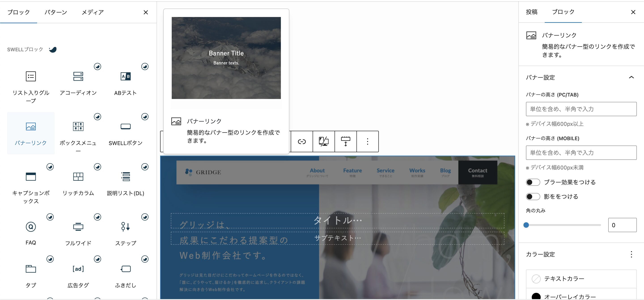Click the height adjust toolbar icon
The image size is (644, 300).
pyautogui.click(x=345, y=142)
